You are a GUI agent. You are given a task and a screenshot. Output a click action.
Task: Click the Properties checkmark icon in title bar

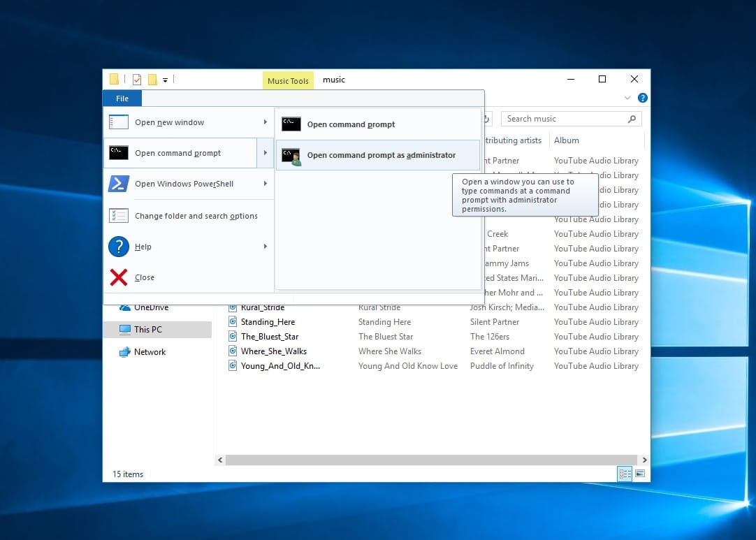[x=137, y=80]
